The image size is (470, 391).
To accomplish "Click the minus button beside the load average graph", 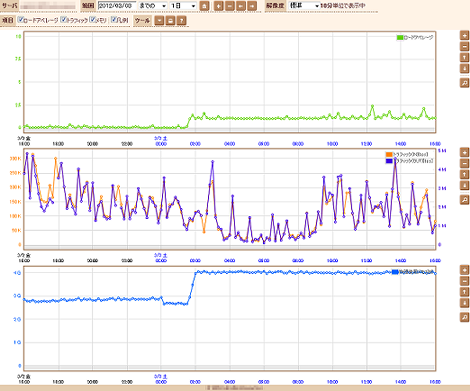I will [464, 46].
